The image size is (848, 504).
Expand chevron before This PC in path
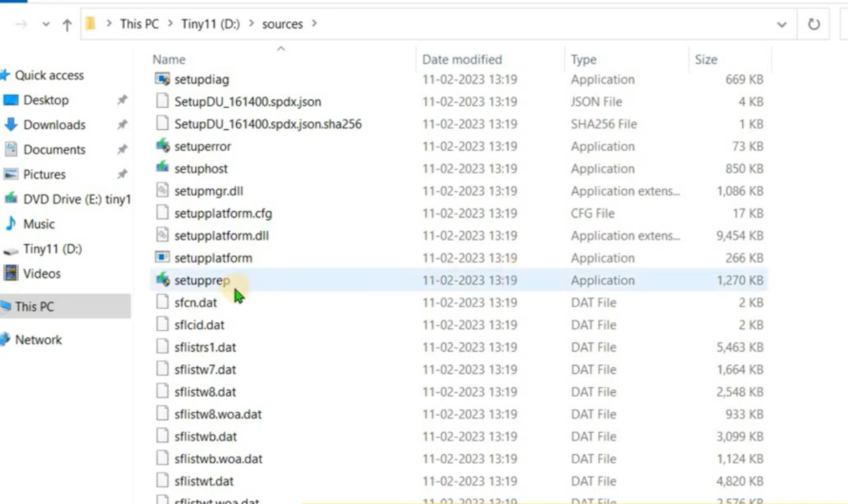tap(109, 24)
